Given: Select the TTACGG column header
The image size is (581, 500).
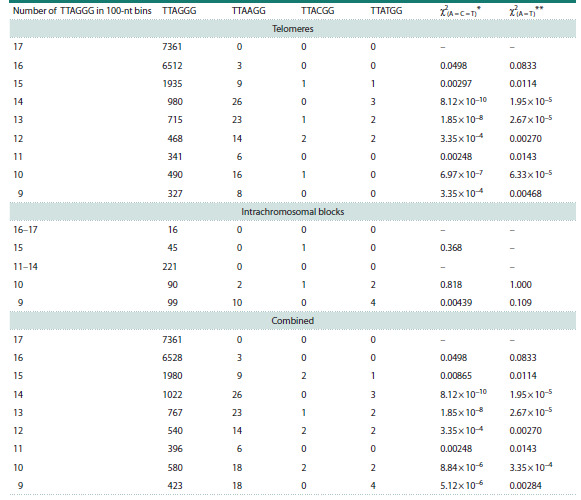Looking at the screenshot, I should click(318, 11).
